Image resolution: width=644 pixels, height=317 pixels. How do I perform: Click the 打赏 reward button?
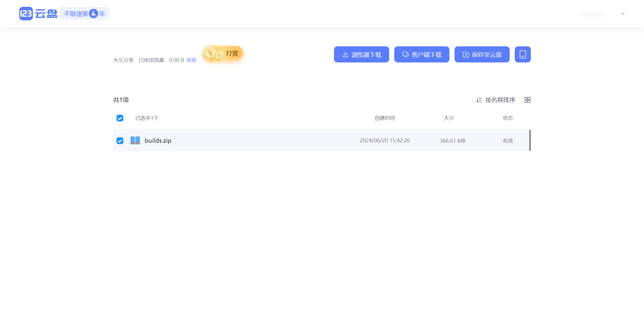click(223, 53)
